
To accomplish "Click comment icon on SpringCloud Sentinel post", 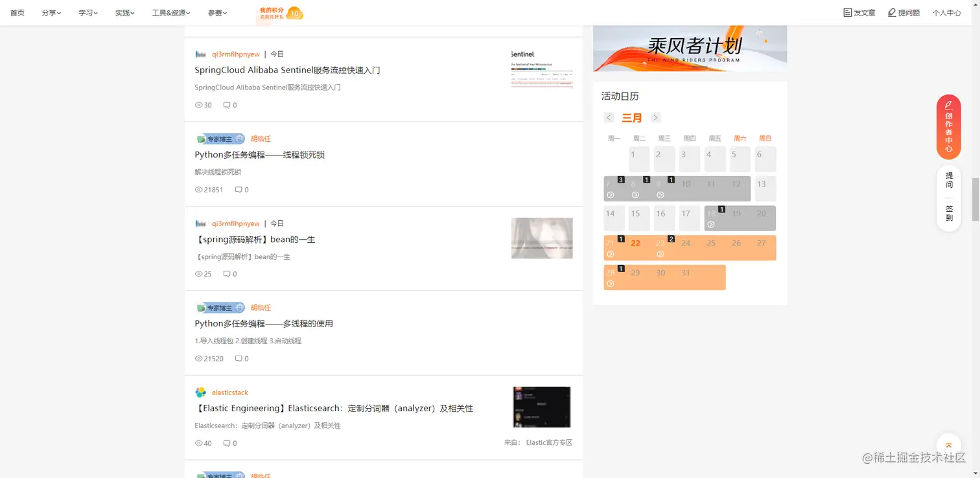I will tap(227, 105).
